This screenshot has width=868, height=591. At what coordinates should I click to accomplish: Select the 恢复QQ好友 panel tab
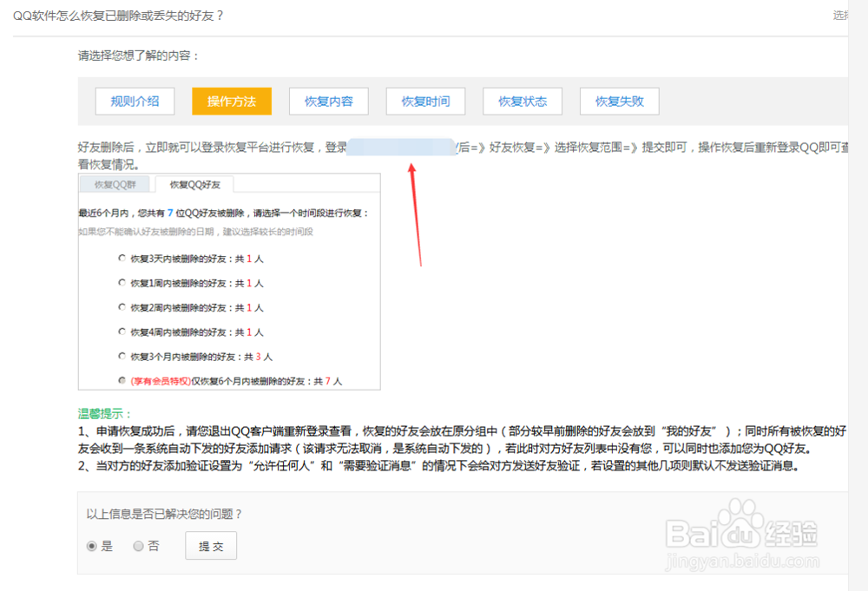[194, 184]
